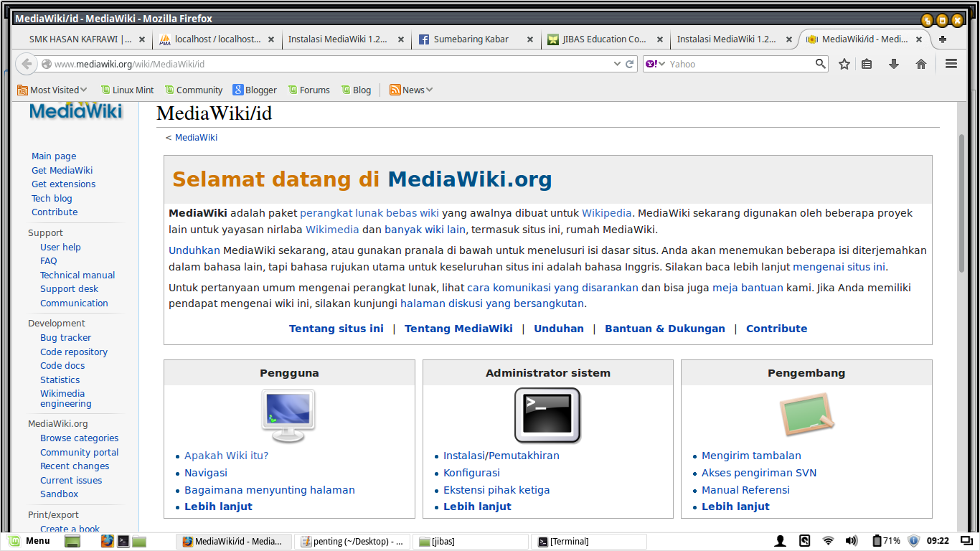
Task: Click the page vertical scrollbar thumb
Action: coord(962,202)
